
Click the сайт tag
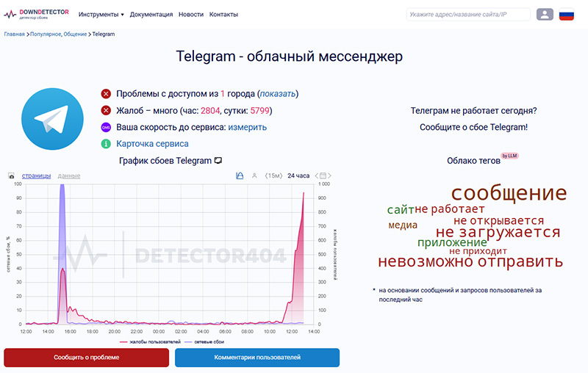(x=401, y=210)
